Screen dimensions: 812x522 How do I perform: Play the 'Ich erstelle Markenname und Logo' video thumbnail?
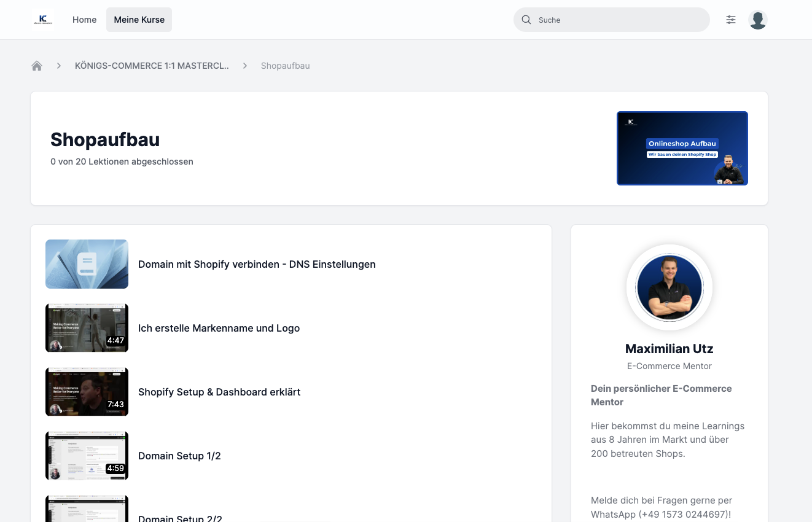(x=87, y=327)
